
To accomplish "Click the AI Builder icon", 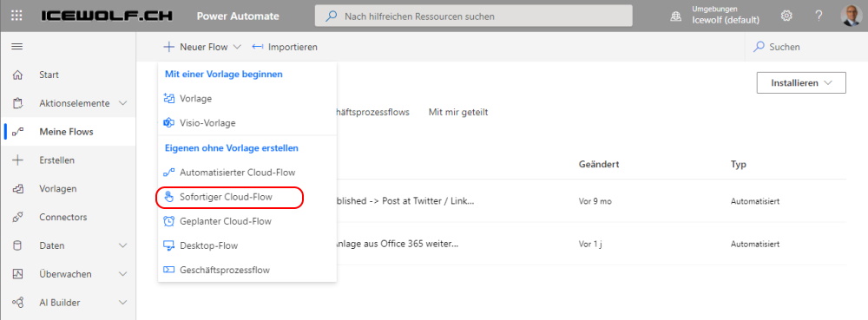I will pyautogui.click(x=17, y=303).
